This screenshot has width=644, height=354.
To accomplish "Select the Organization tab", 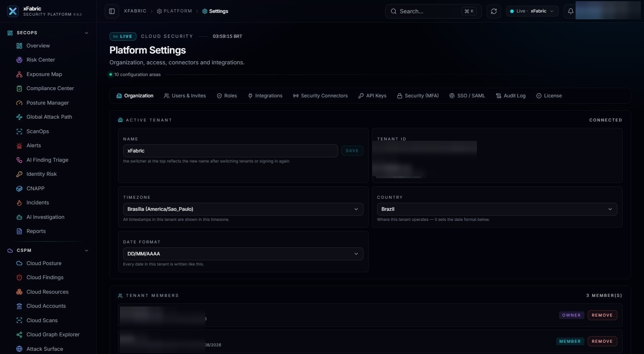I will pyautogui.click(x=135, y=96).
